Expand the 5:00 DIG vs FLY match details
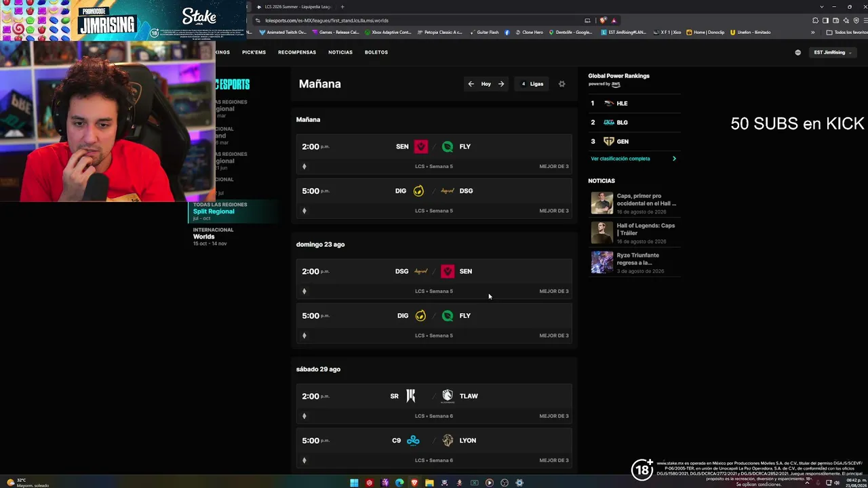Image resolution: width=868 pixels, height=488 pixels. (x=304, y=335)
